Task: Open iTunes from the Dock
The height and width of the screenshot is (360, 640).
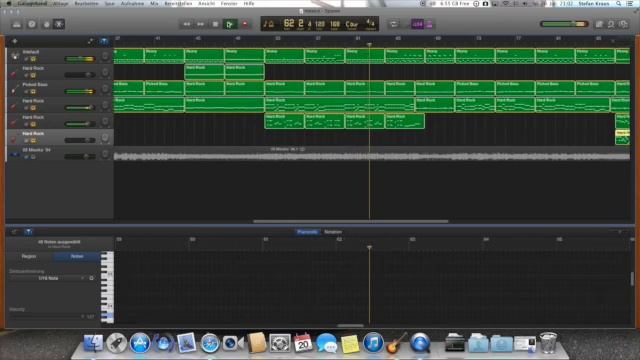Action: coord(373,343)
